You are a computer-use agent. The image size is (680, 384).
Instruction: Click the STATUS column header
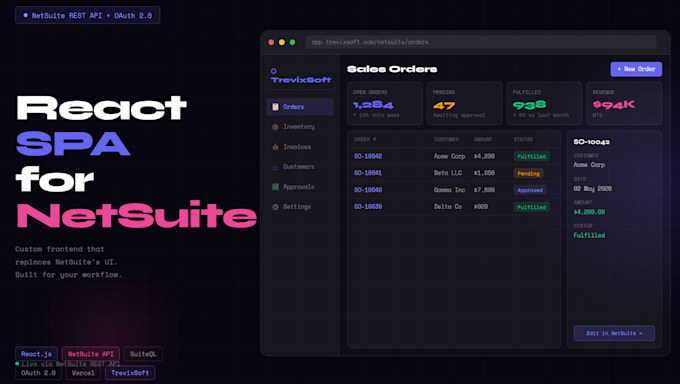(523, 139)
